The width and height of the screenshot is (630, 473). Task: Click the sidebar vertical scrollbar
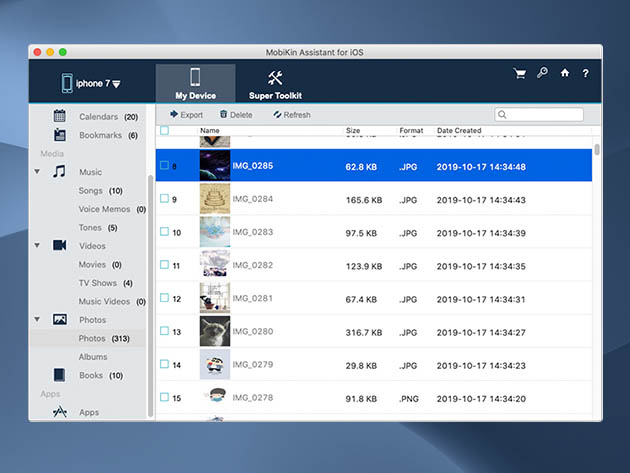click(x=150, y=296)
